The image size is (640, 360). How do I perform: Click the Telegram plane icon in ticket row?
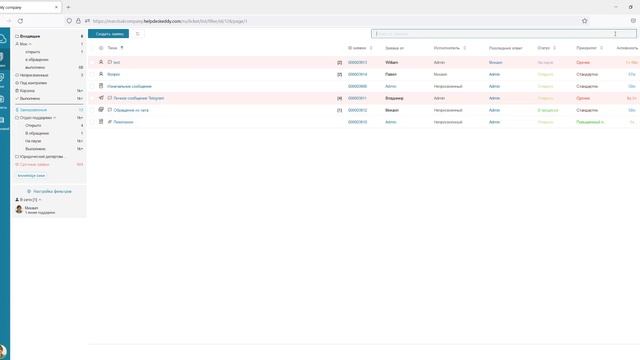[x=101, y=98]
